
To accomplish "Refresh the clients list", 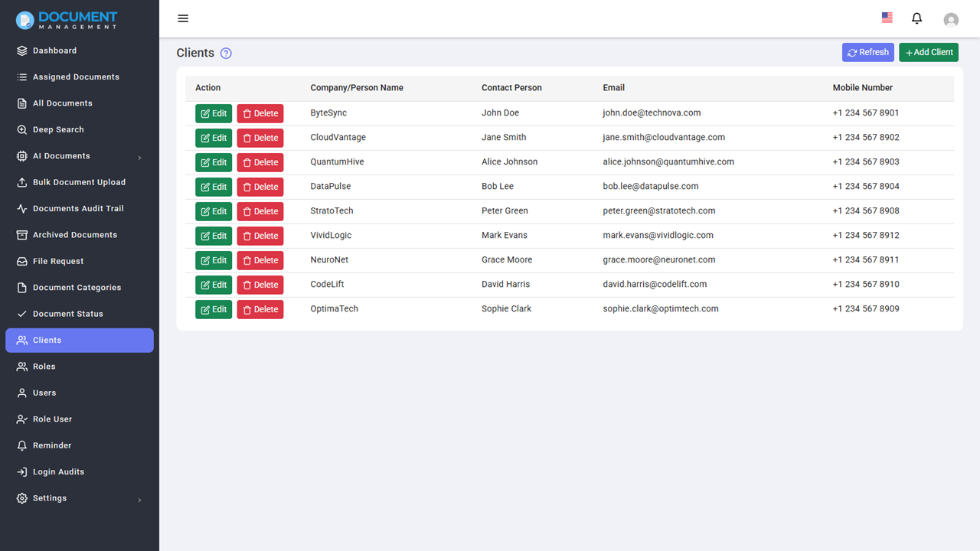I will (x=868, y=52).
